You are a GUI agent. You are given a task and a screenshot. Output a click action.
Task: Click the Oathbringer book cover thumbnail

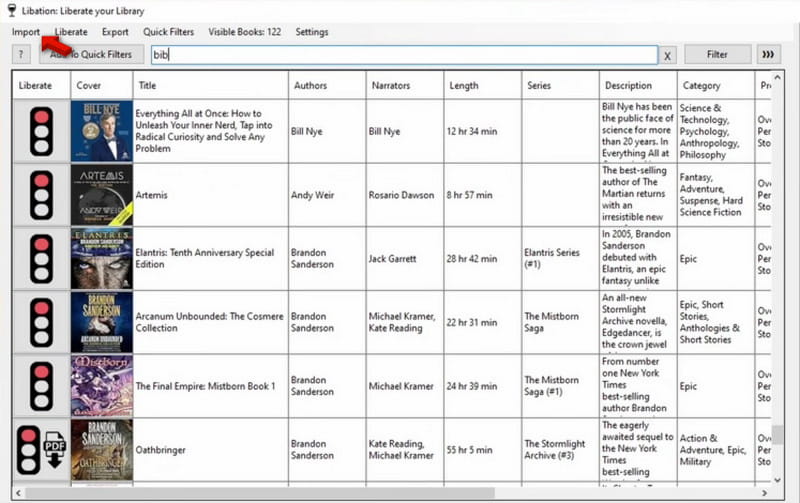[102, 450]
